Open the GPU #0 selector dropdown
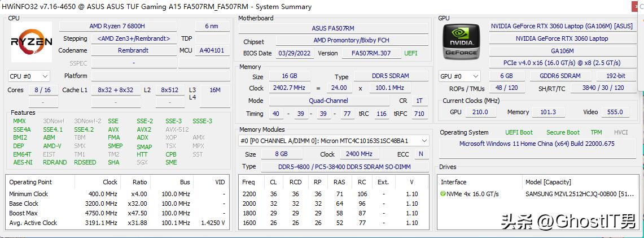This screenshot has width=644, height=238. pyautogui.click(x=459, y=76)
